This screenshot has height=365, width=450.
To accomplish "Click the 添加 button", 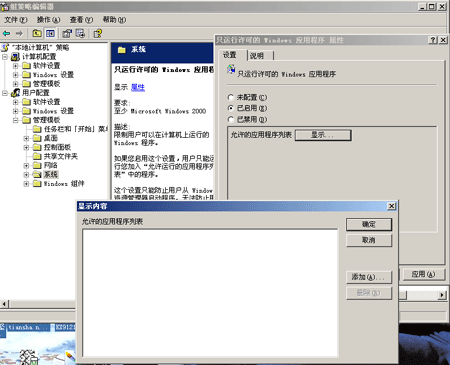I will pos(369,277).
